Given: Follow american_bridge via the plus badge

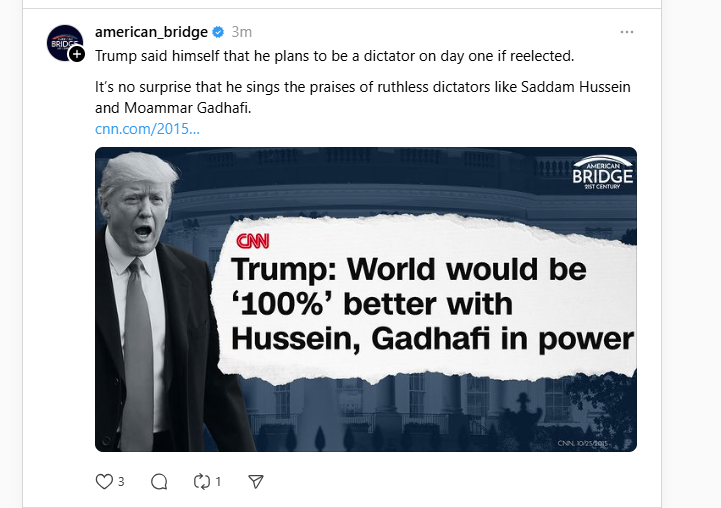Looking at the screenshot, I should tap(77, 54).
